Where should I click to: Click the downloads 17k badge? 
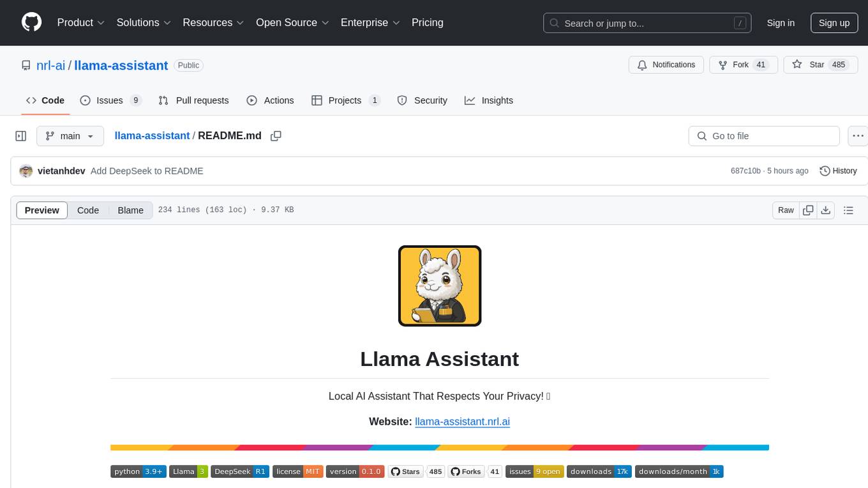point(599,471)
